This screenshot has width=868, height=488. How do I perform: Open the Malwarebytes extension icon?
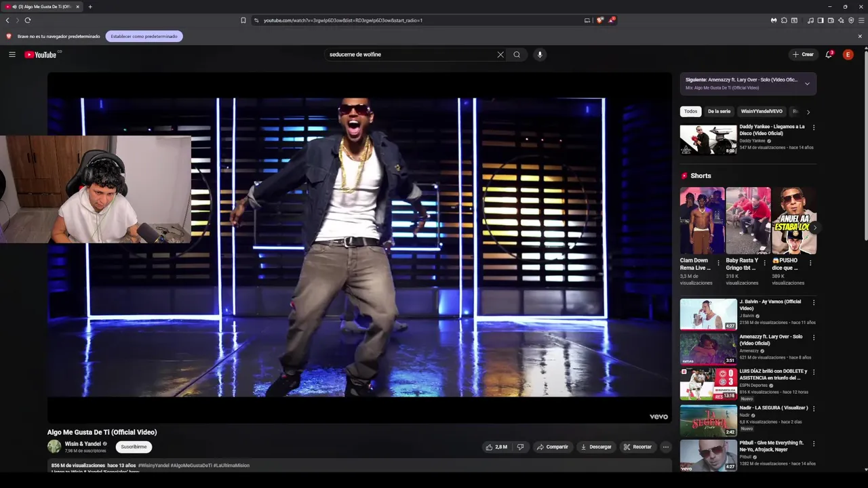click(x=774, y=20)
